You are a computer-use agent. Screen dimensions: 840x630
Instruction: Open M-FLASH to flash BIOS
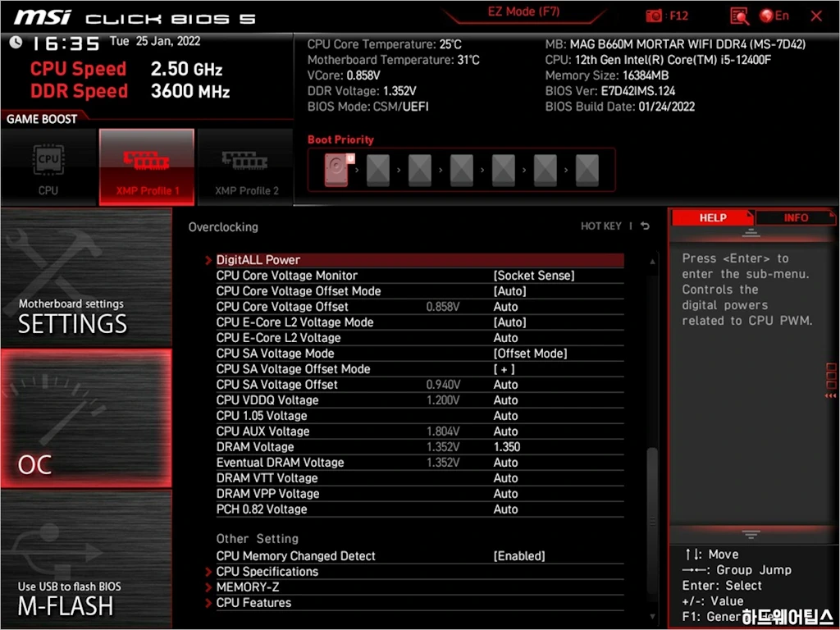86,559
